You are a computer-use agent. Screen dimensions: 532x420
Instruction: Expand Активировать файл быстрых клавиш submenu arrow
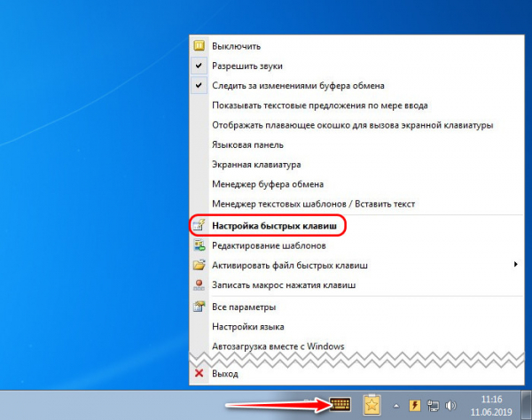[x=516, y=264]
